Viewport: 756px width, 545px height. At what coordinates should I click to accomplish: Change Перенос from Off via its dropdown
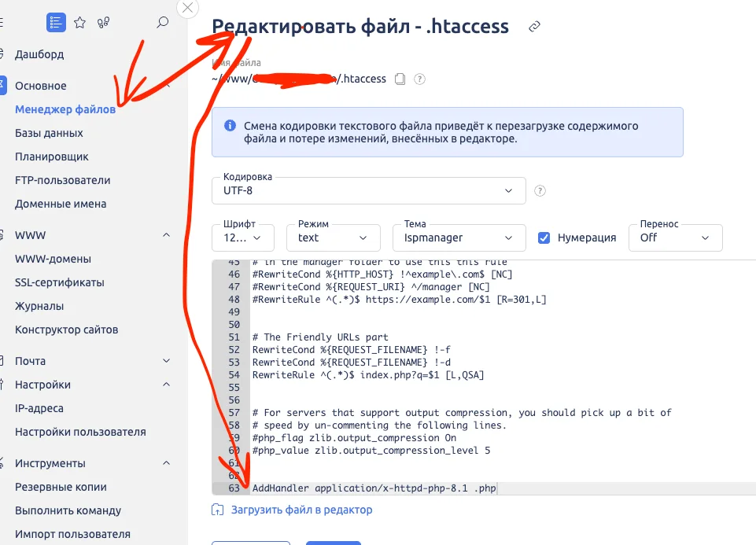tap(674, 238)
